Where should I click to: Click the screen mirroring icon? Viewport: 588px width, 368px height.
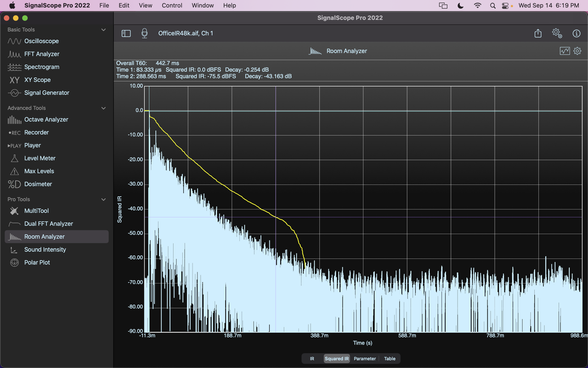point(443,6)
